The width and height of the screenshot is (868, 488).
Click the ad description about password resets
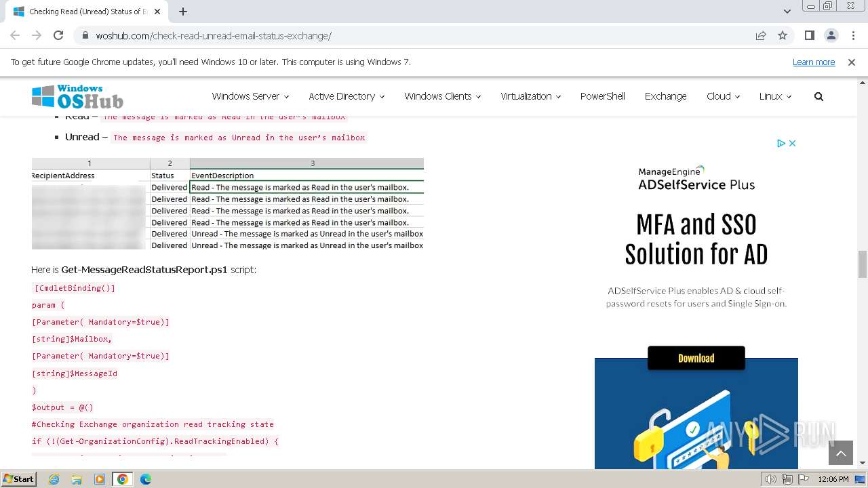(x=696, y=297)
